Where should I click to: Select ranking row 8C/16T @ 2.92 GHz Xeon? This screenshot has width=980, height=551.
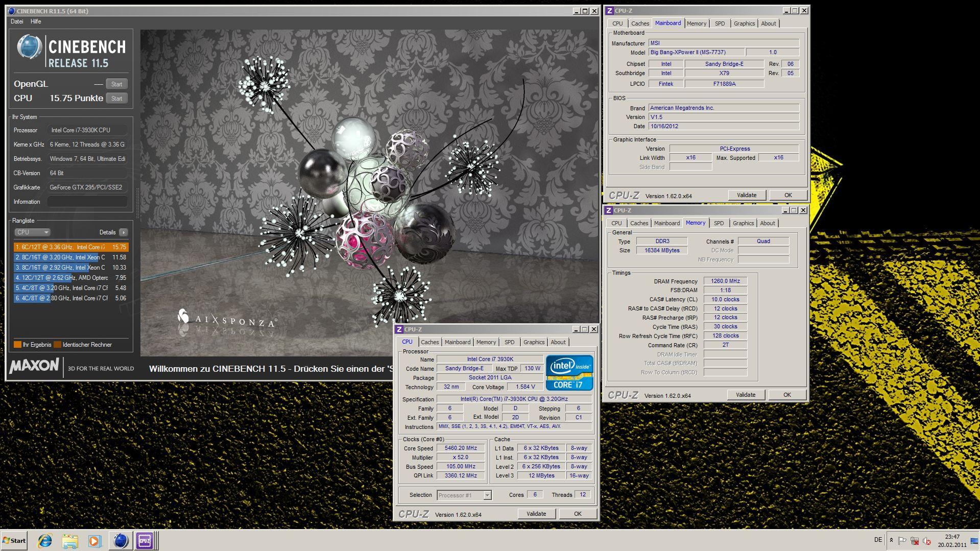[x=71, y=268]
